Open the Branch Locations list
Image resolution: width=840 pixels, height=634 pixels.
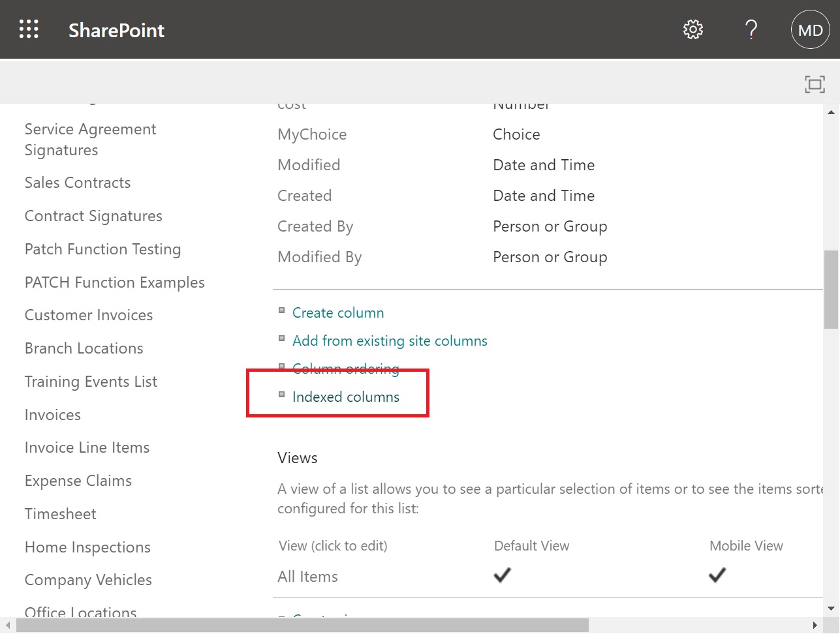tap(84, 348)
